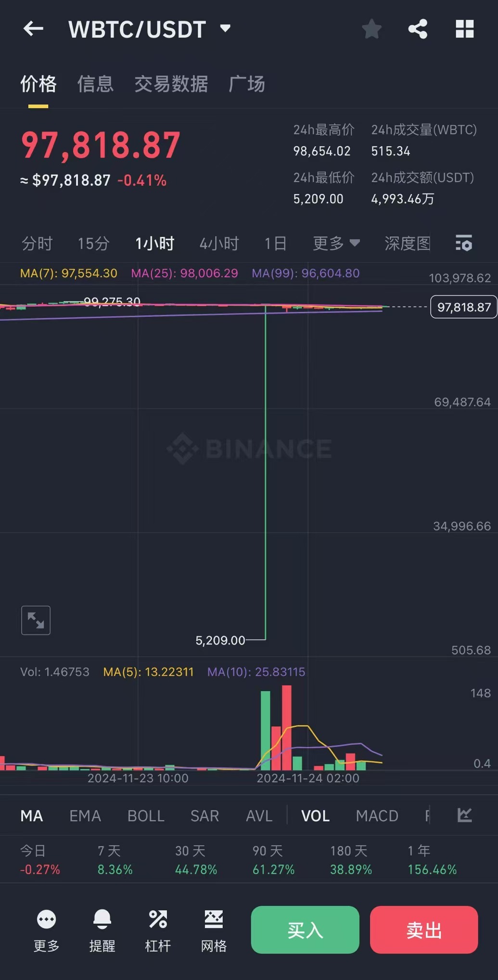Switch to the 价格 tab
Viewport: 498px width, 980px height.
click(38, 84)
